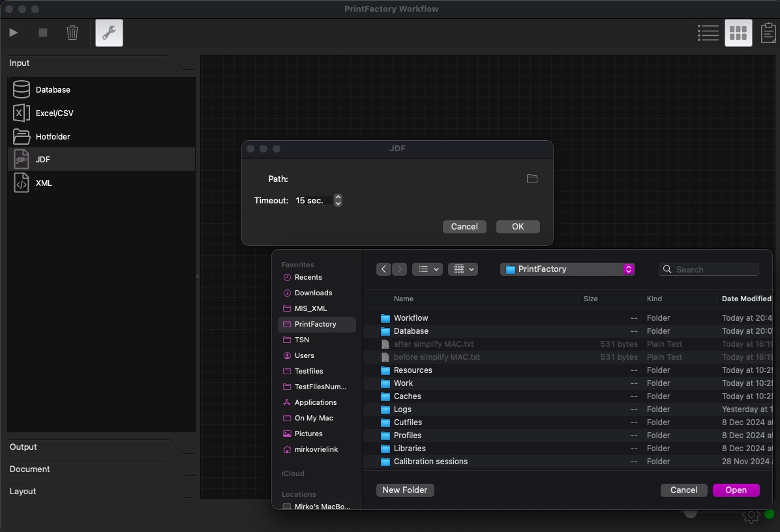Select the Database input node

point(102,89)
